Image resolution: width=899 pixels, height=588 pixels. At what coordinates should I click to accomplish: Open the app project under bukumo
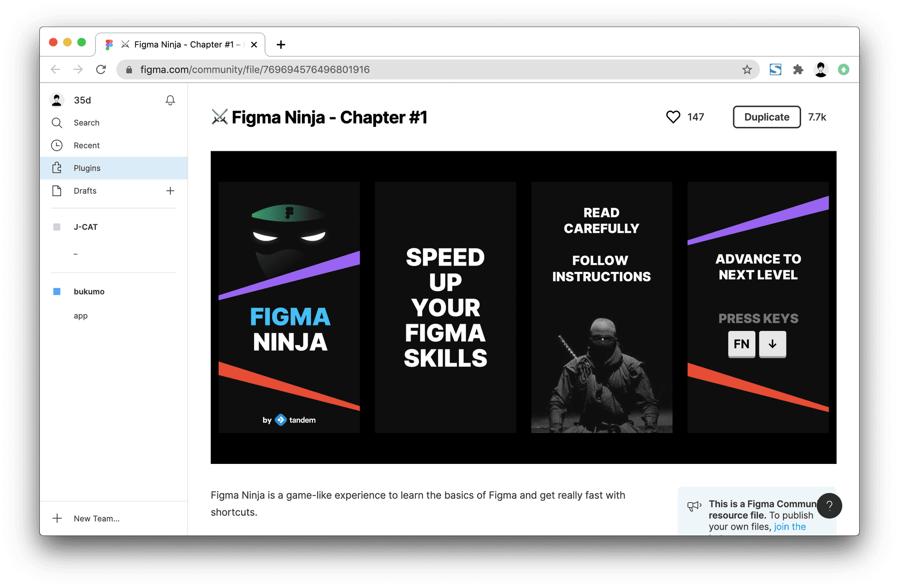[81, 316]
